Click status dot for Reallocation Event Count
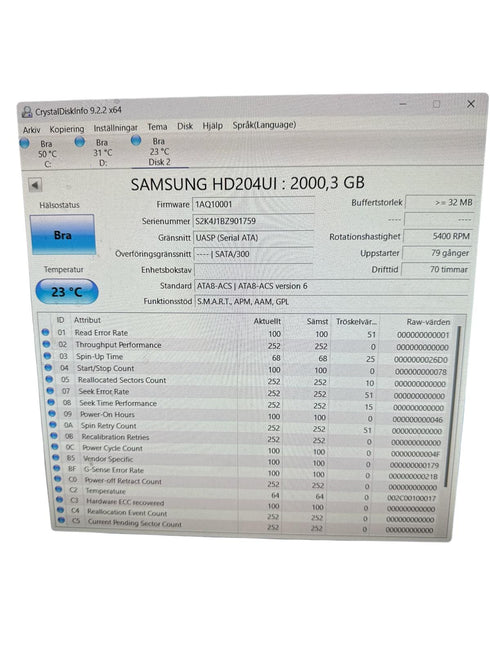The width and height of the screenshot is (490, 653). [61, 509]
